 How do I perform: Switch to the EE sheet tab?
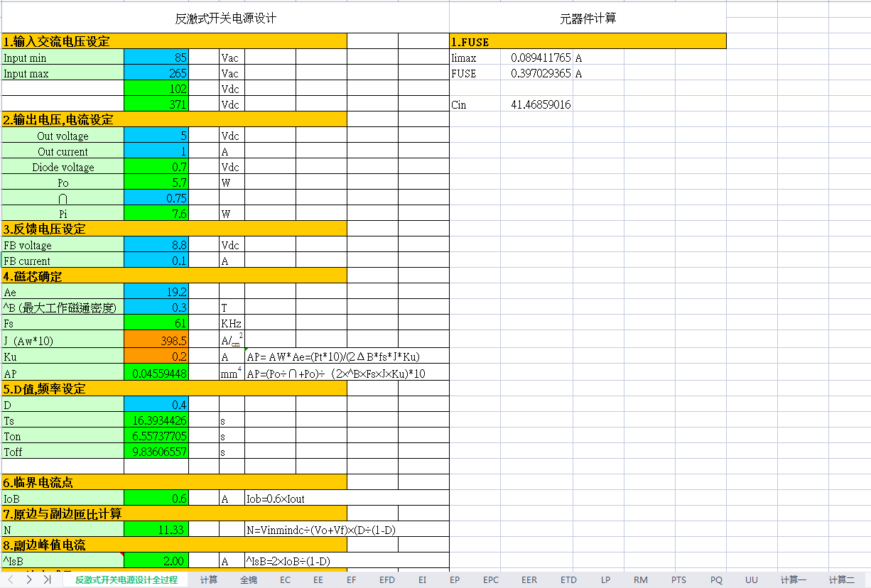coord(318,579)
